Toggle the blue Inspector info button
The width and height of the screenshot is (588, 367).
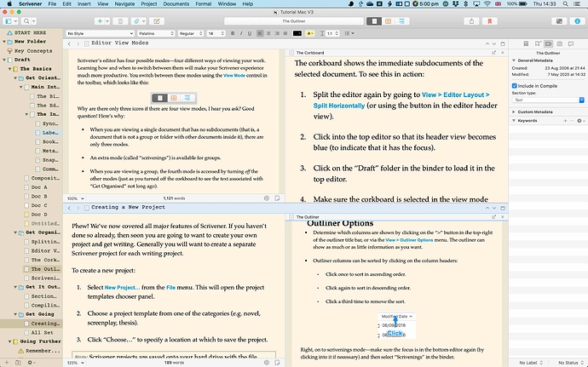pos(578,21)
